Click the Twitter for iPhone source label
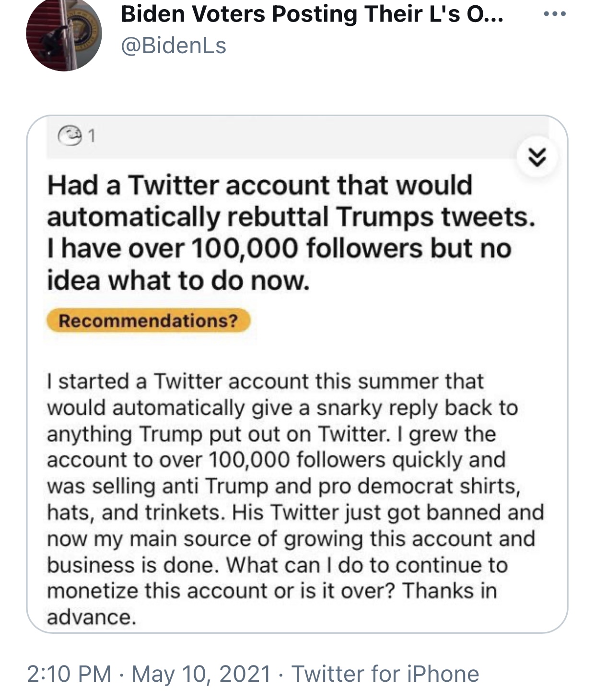The height and width of the screenshot is (700, 595). pos(385,674)
